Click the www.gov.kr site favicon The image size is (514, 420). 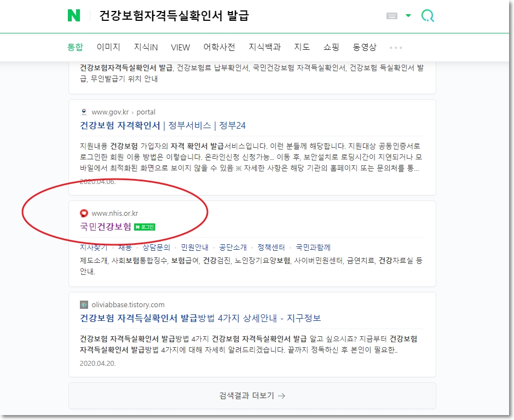click(x=84, y=112)
